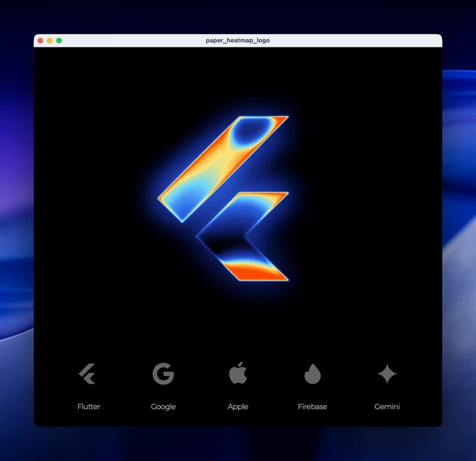Select the Flutter logo icon
This screenshot has height=461, width=476.
pyautogui.click(x=87, y=373)
